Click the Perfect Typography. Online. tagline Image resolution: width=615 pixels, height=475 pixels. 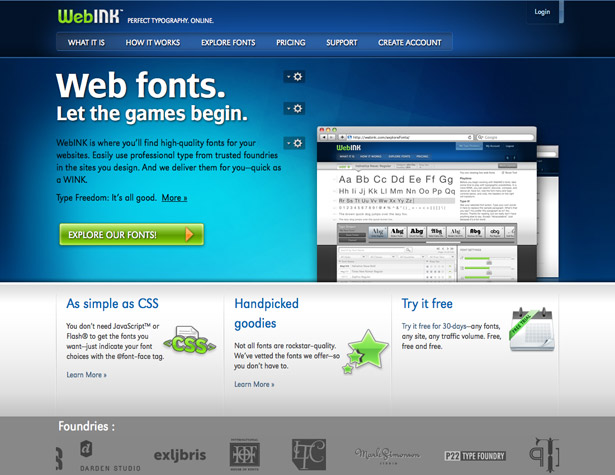tap(171, 20)
